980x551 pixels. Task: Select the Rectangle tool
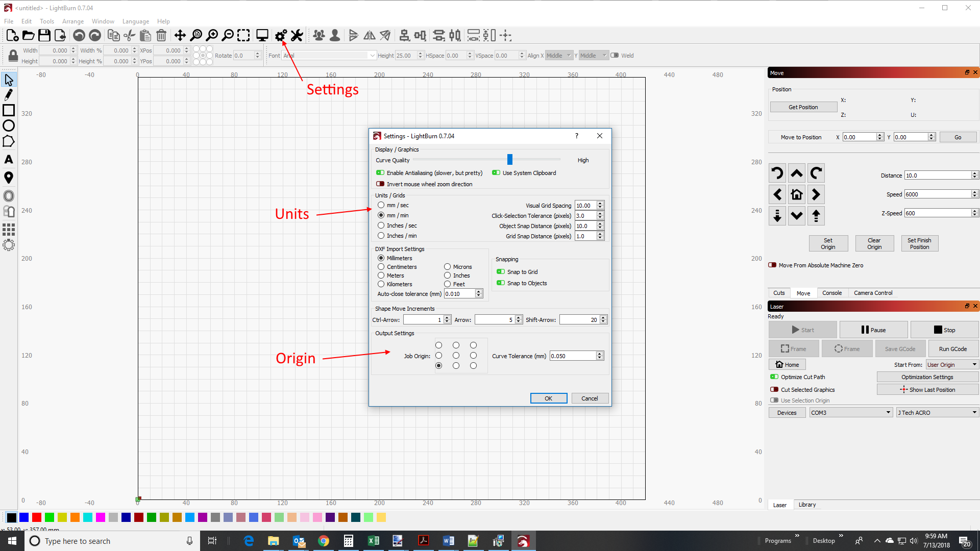9,110
